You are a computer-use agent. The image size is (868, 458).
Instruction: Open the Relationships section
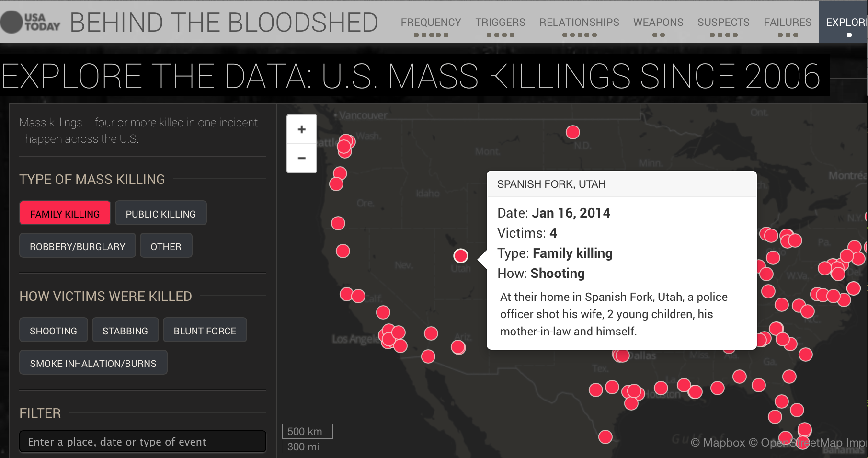pos(580,23)
